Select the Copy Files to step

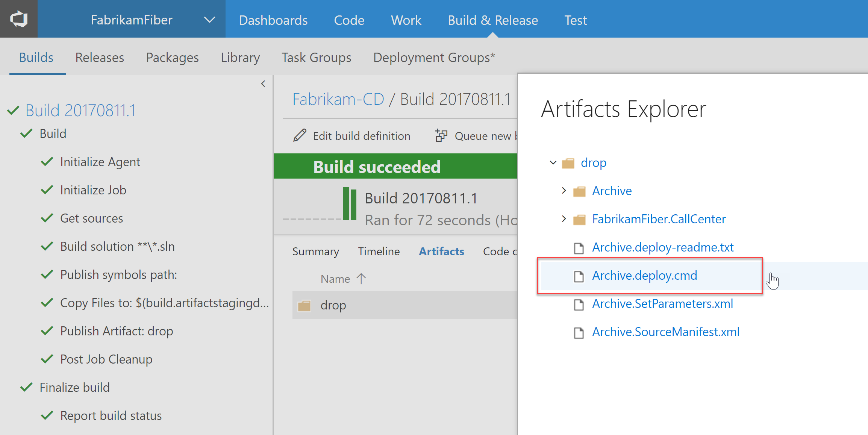pyautogui.click(x=165, y=303)
